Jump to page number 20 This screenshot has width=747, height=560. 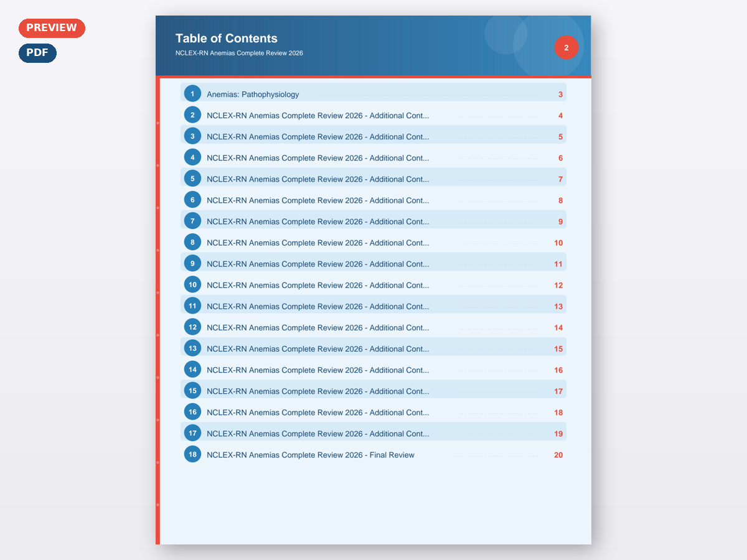point(558,455)
